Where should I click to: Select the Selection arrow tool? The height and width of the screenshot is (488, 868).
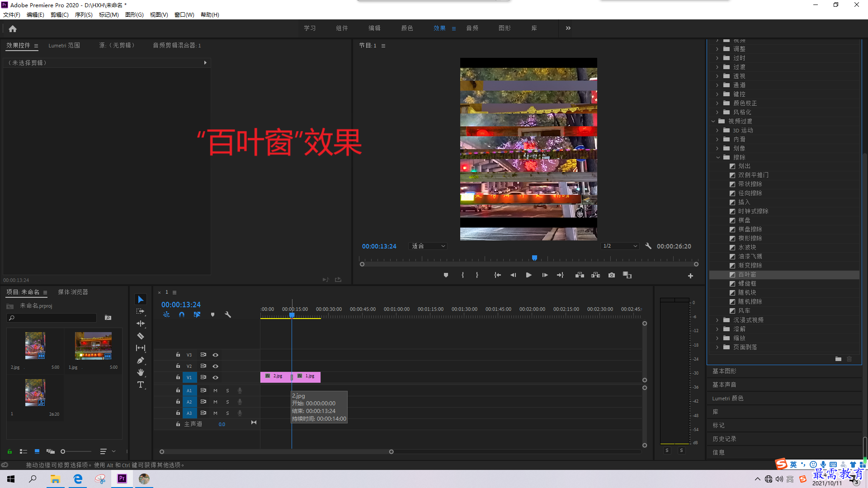point(141,300)
